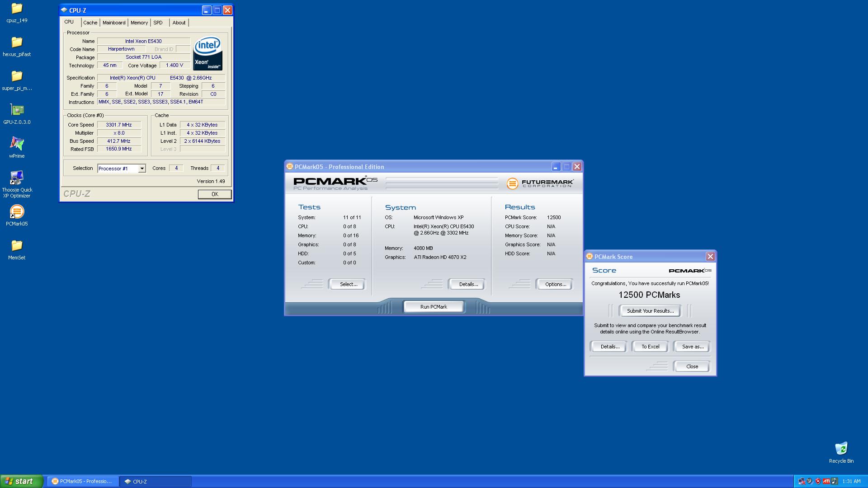This screenshot has height=488, width=868.
Task: Click Save as... in the score dialog
Action: pos(692,347)
